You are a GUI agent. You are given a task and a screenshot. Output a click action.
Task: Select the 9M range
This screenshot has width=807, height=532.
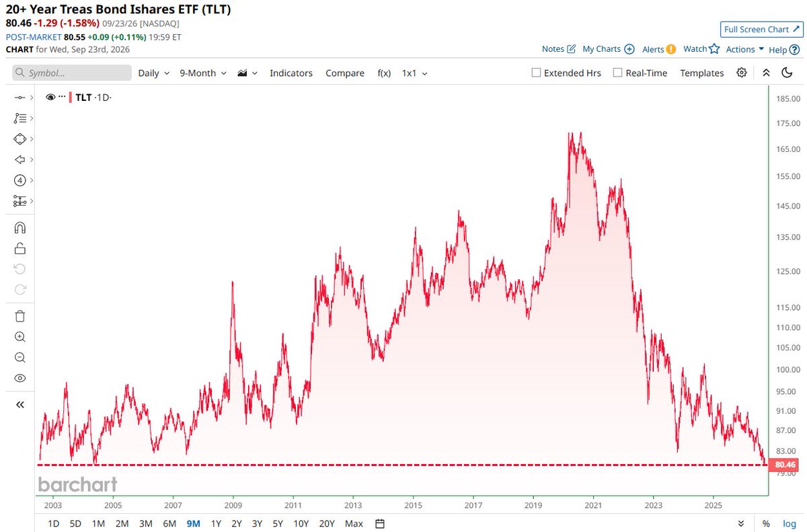tap(193, 523)
